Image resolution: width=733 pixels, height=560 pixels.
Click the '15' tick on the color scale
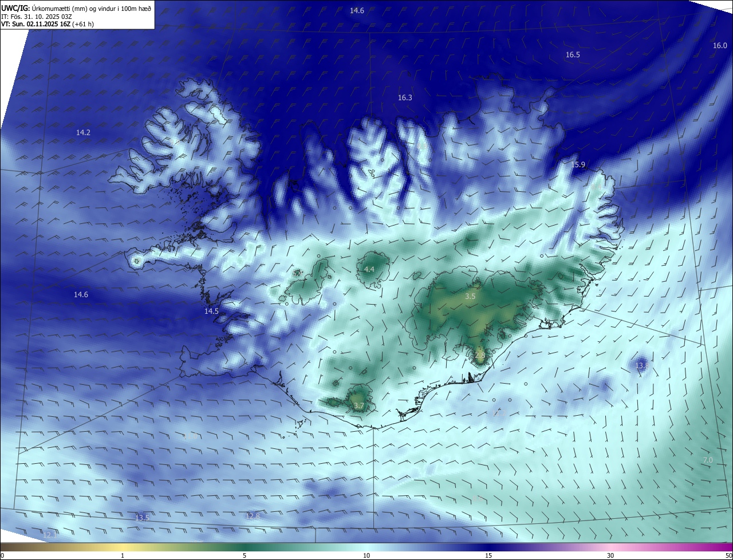coord(488,555)
